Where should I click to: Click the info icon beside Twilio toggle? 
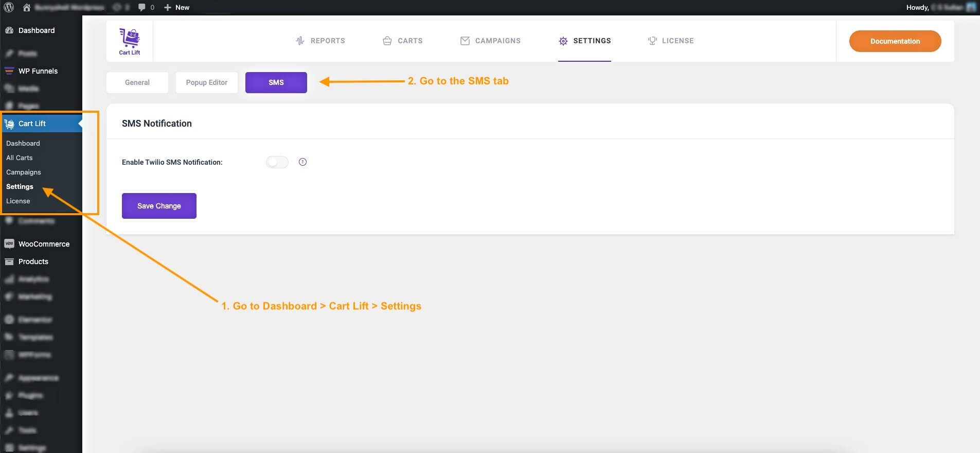tap(302, 162)
